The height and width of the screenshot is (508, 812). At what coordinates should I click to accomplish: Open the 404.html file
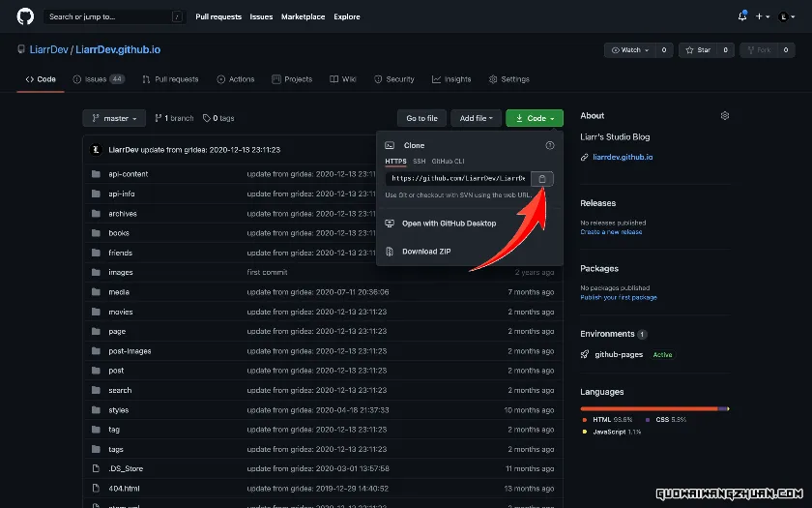pos(124,489)
